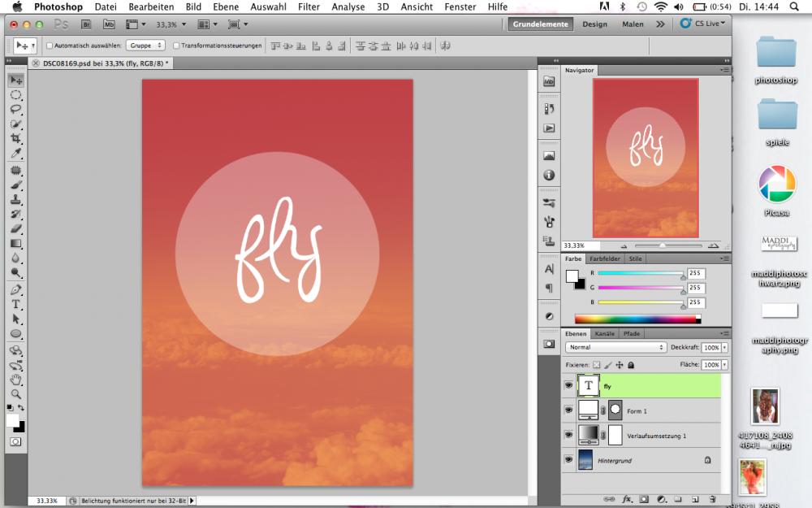Click the new layer icon in the Layers panel

click(696, 499)
